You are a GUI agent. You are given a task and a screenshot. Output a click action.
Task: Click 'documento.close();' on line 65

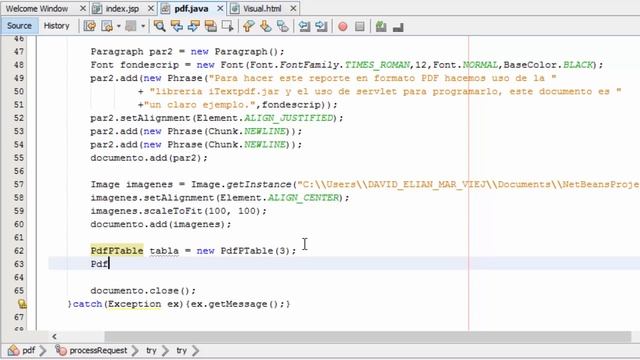(x=143, y=291)
